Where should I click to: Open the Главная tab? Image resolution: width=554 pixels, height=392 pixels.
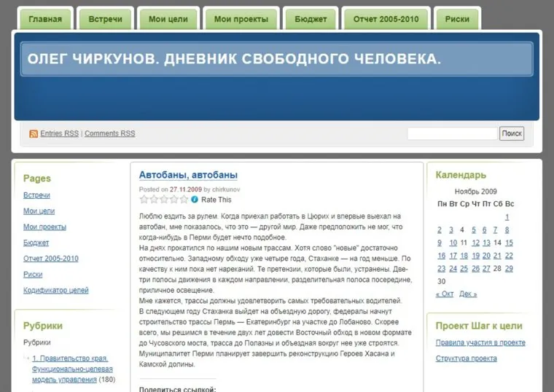pyautogui.click(x=45, y=19)
